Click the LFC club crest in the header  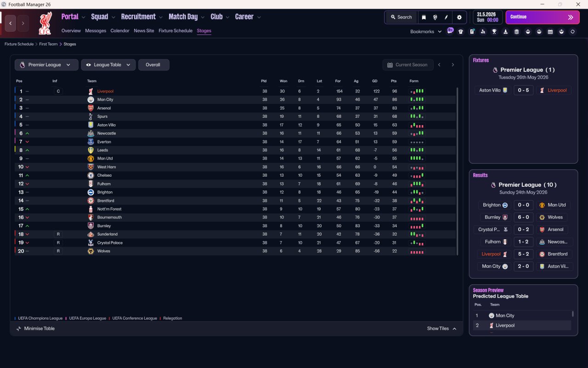tap(45, 23)
